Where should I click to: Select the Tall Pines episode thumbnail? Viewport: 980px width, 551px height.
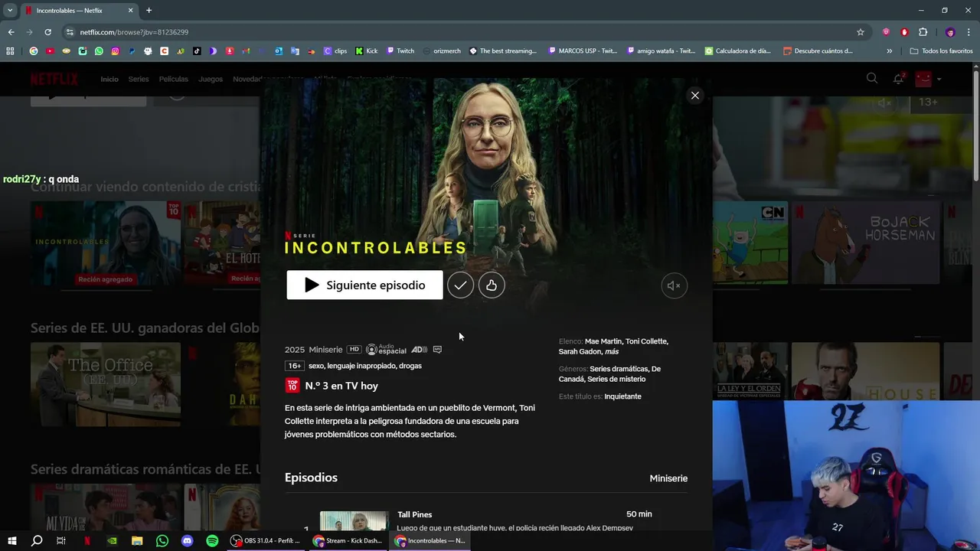tap(354, 521)
